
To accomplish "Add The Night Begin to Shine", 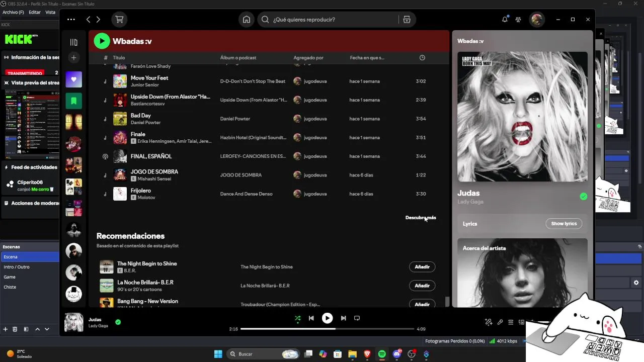I will pyautogui.click(x=422, y=267).
